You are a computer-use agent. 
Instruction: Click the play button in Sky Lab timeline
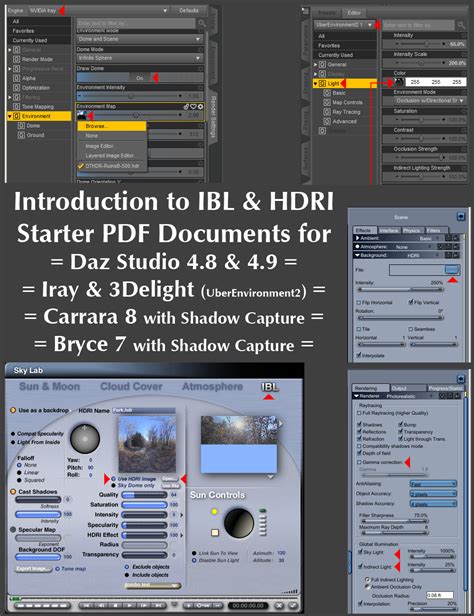pos(130,605)
